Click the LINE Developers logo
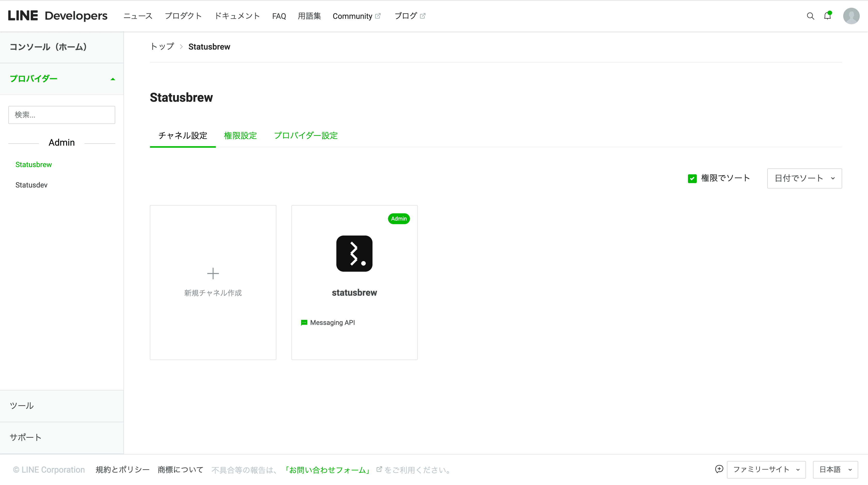Screen dimensions: 868x485 (58, 16)
